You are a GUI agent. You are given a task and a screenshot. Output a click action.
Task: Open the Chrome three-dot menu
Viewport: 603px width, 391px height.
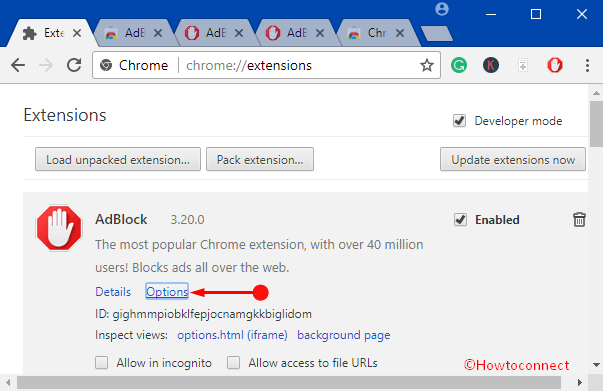pyautogui.click(x=587, y=65)
